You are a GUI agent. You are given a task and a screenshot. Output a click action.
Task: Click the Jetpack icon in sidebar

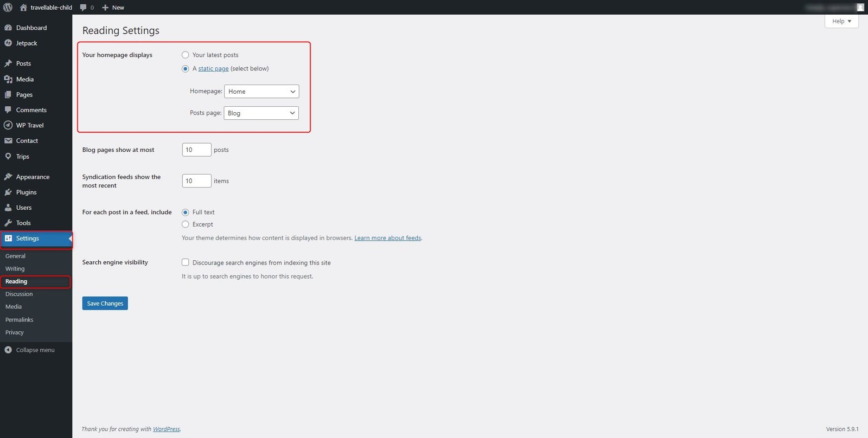click(8, 43)
